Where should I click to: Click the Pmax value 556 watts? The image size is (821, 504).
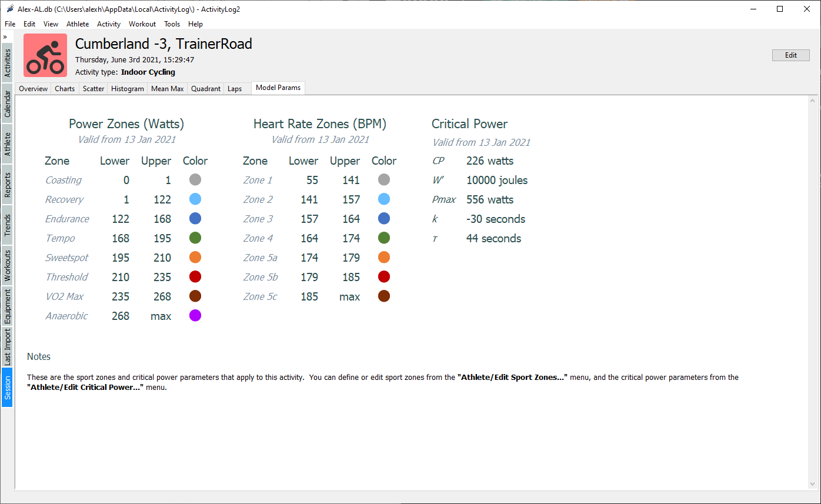tap(490, 199)
